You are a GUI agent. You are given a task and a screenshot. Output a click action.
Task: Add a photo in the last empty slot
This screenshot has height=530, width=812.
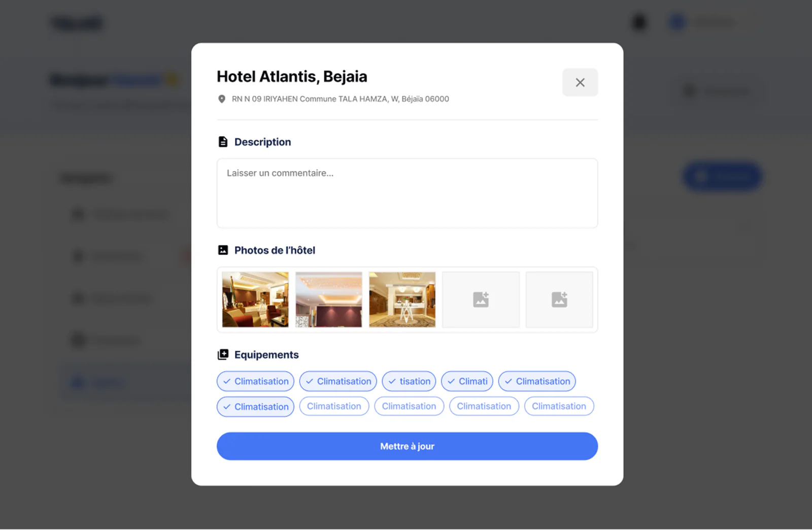(559, 300)
